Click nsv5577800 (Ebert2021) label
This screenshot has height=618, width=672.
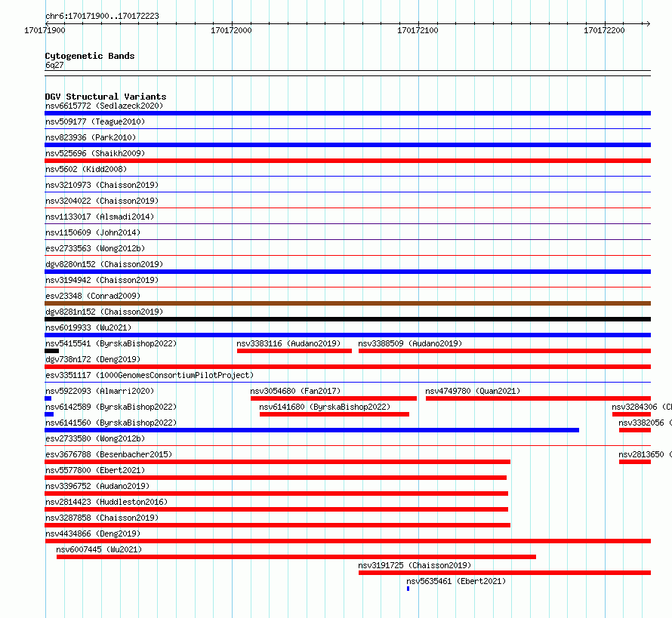[x=95, y=470]
